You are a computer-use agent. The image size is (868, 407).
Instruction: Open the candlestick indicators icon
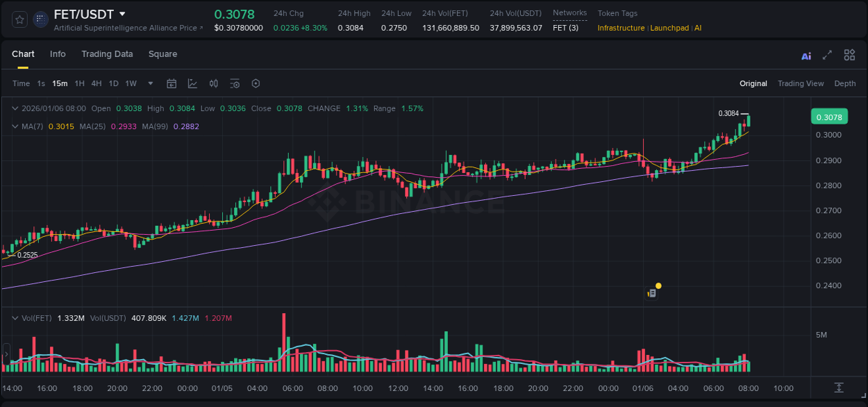pyautogui.click(x=213, y=83)
